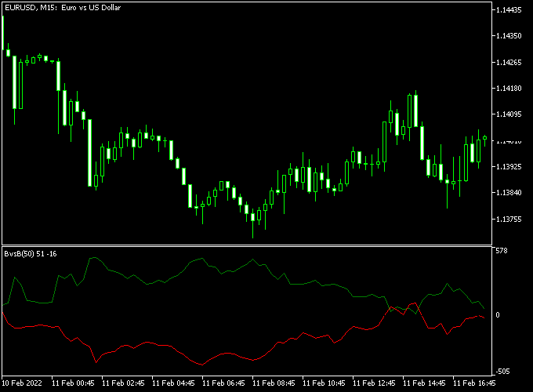Click the 1.13755 price scale label
The height and width of the screenshot is (392, 533).
tap(509, 219)
